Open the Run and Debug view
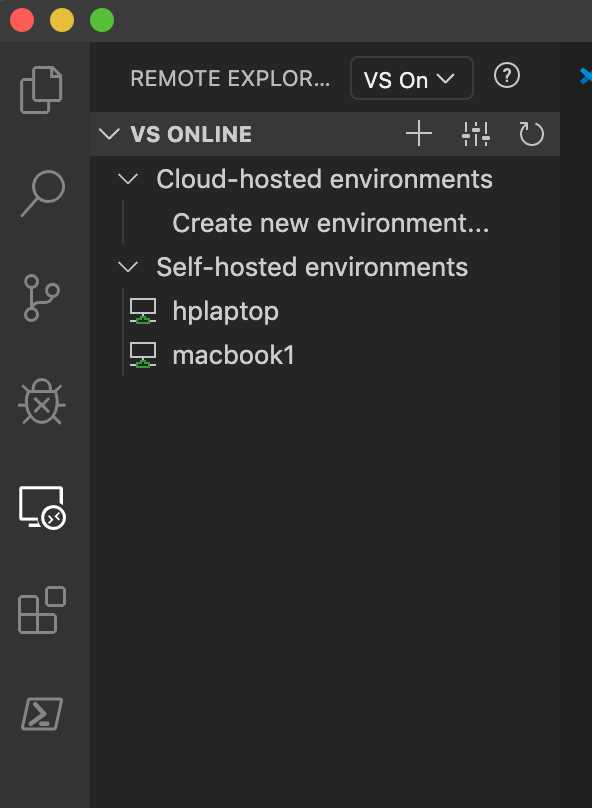 click(x=42, y=402)
